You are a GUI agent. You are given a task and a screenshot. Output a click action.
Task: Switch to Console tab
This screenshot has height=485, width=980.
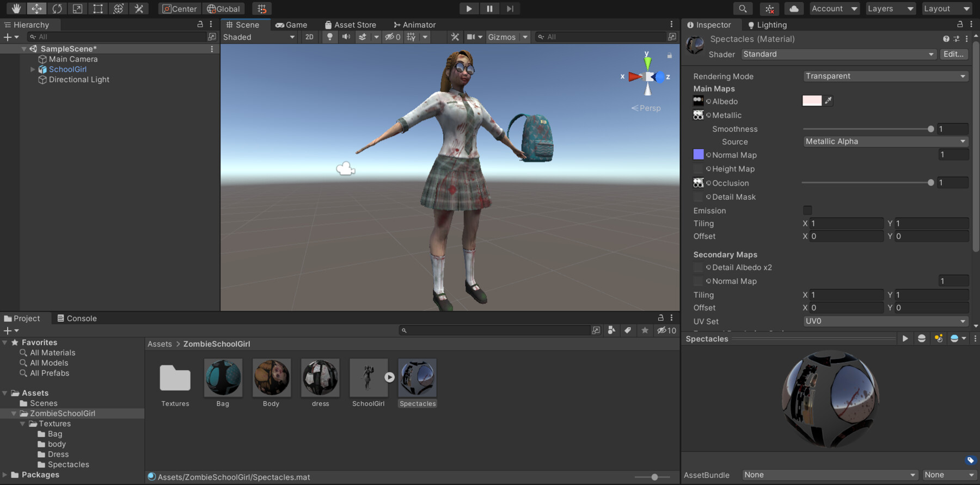tap(77, 318)
